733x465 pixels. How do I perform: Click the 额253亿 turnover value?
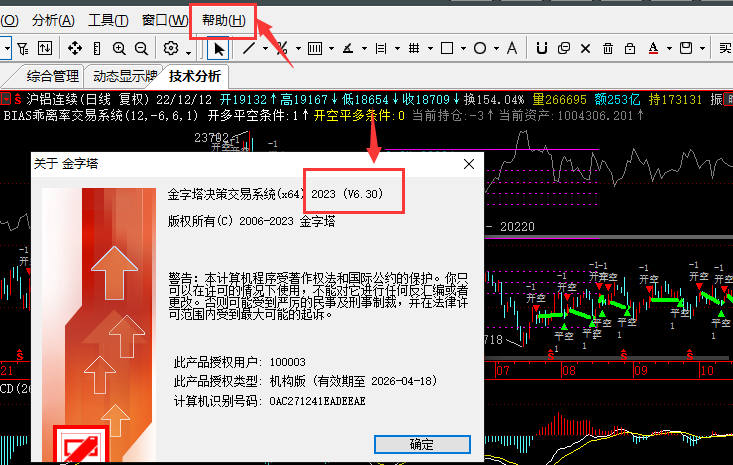pos(617,100)
